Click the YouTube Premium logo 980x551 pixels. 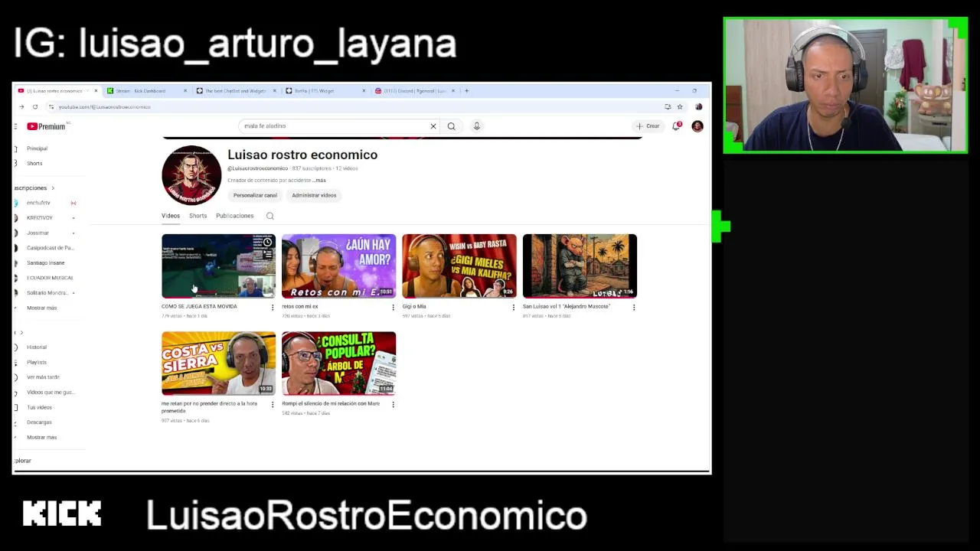coord(47,126)
